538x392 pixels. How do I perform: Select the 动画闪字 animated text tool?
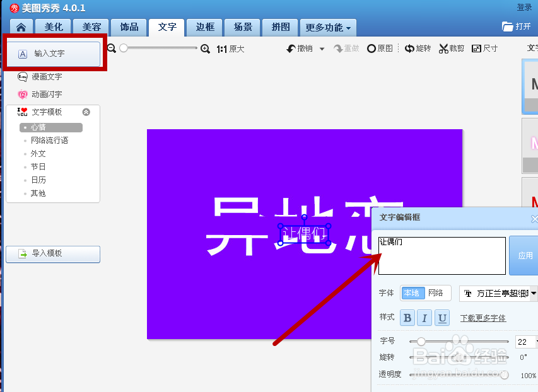pyautogui.click(x=40, y=95)
